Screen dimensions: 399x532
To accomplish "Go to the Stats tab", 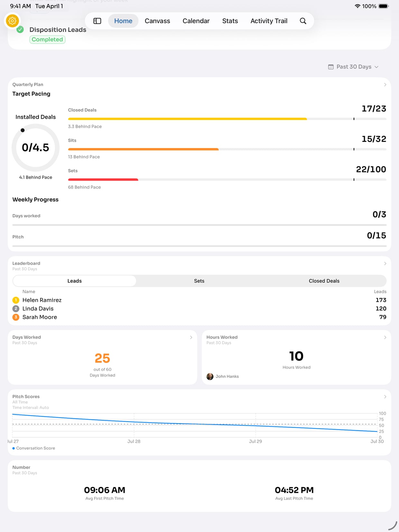I will tap(230, 21).
